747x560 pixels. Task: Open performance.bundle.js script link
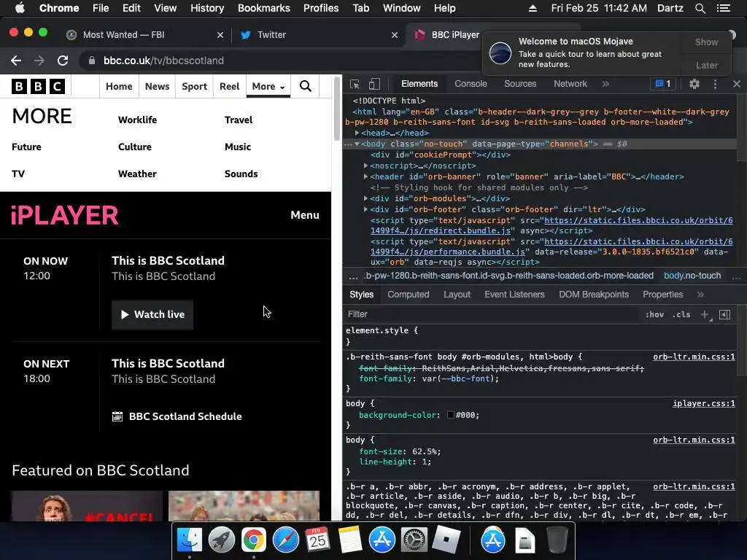(448, 252)
